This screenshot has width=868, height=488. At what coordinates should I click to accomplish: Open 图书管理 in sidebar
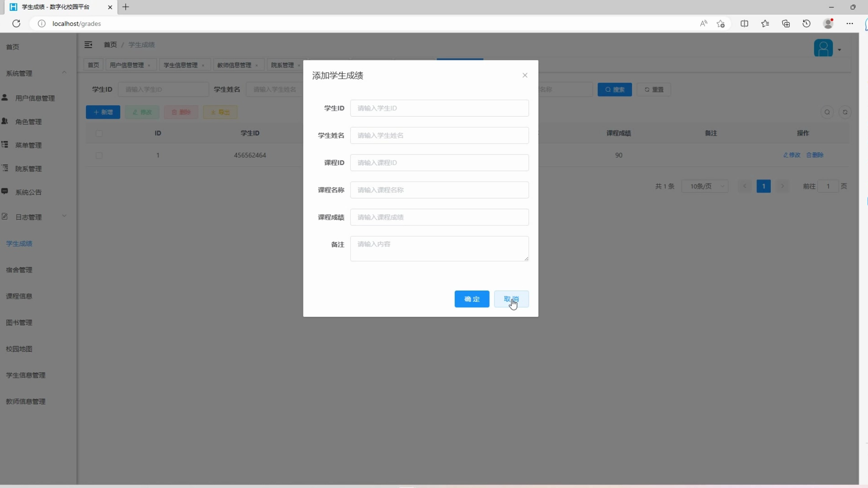click(19, 323)
